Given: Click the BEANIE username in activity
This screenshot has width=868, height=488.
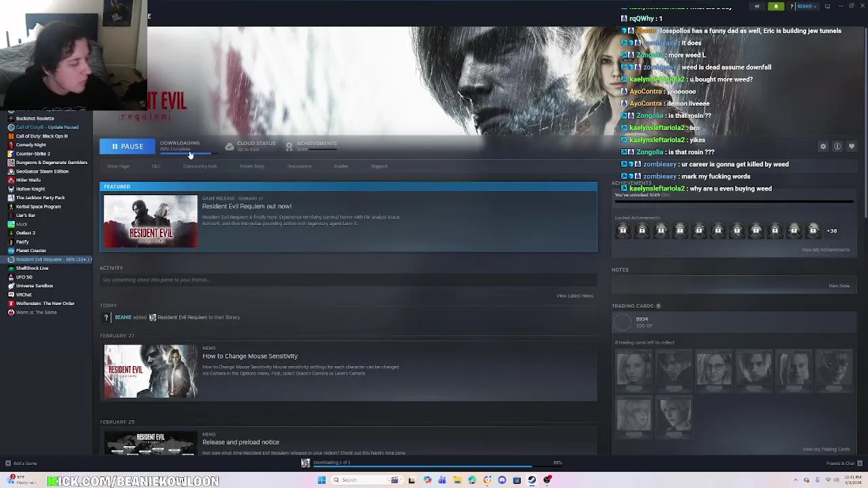Looking at the screenshot, I should tap(123, 318).
